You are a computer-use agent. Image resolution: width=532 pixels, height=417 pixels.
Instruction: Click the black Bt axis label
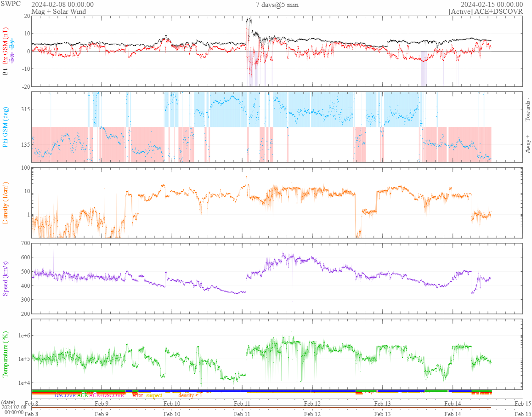click(6, 72)
